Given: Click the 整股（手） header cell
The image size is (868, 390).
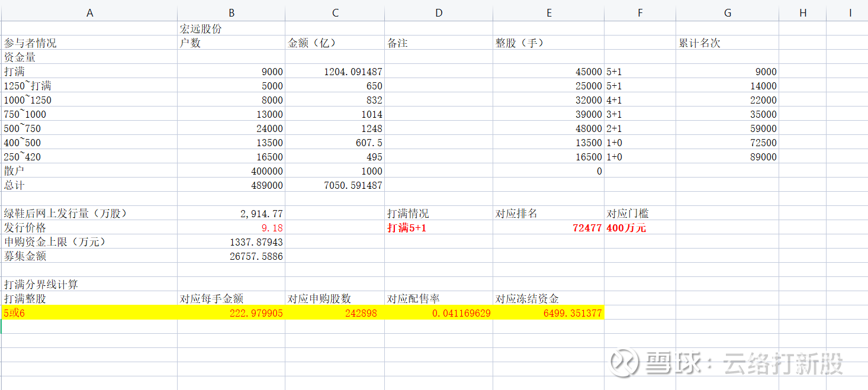Looking at the screenshot, I should point(549,43).
